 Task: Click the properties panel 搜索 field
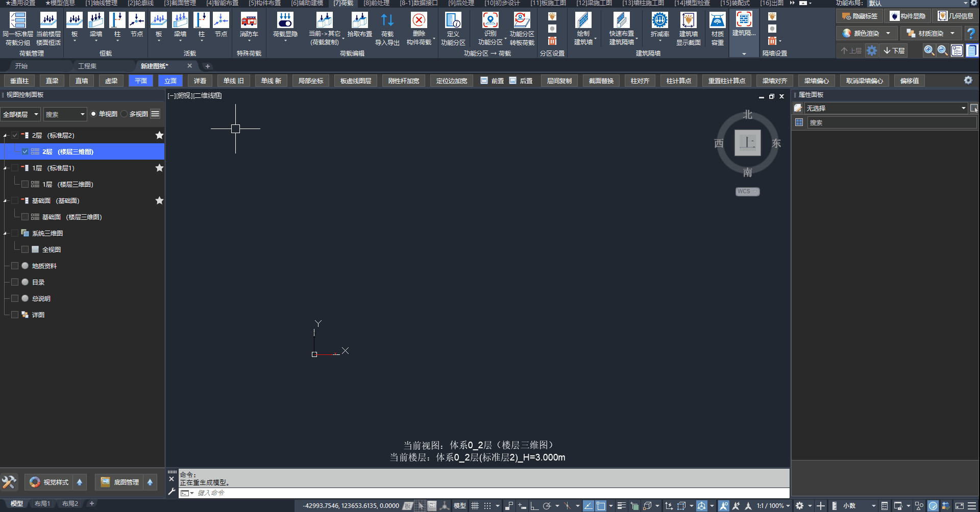tap(892, 122)
